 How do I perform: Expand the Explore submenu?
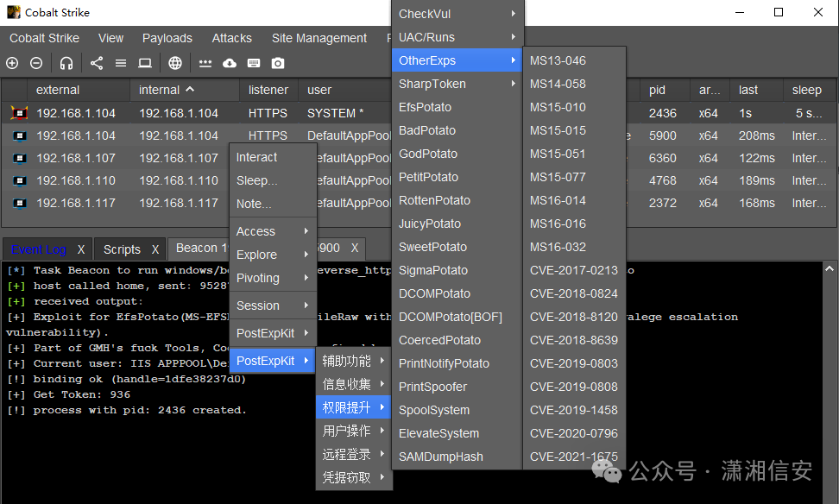(x=273, y=255)
